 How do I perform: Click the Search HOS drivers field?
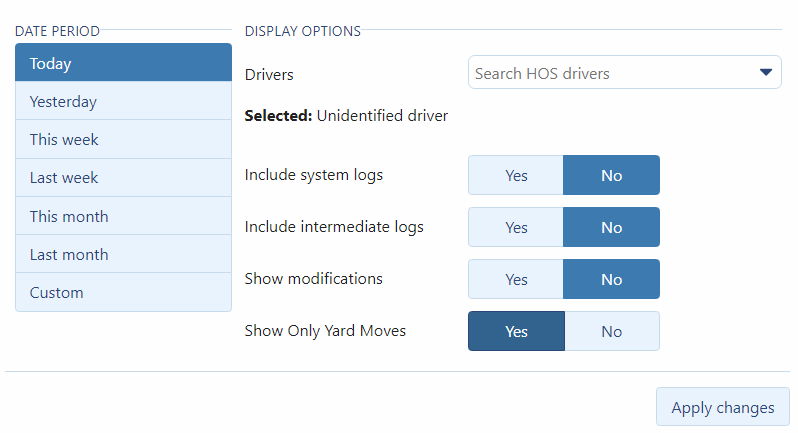[608, 73]
